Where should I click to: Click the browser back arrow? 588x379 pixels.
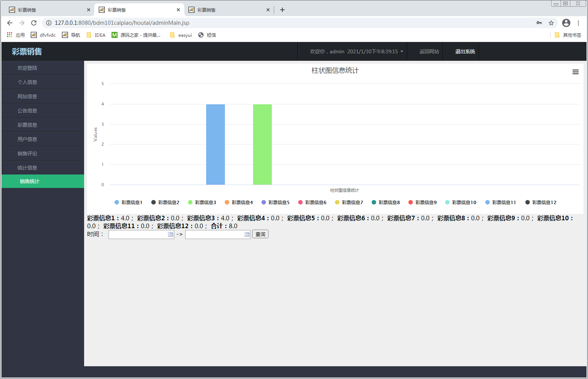(x=10, y=23)
